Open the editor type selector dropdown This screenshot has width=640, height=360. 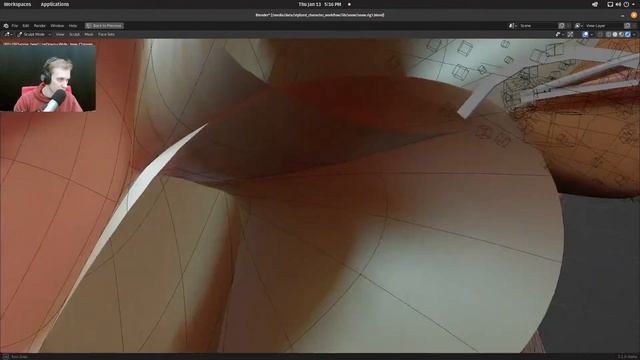pyautogui.click(x=8, y=34)
